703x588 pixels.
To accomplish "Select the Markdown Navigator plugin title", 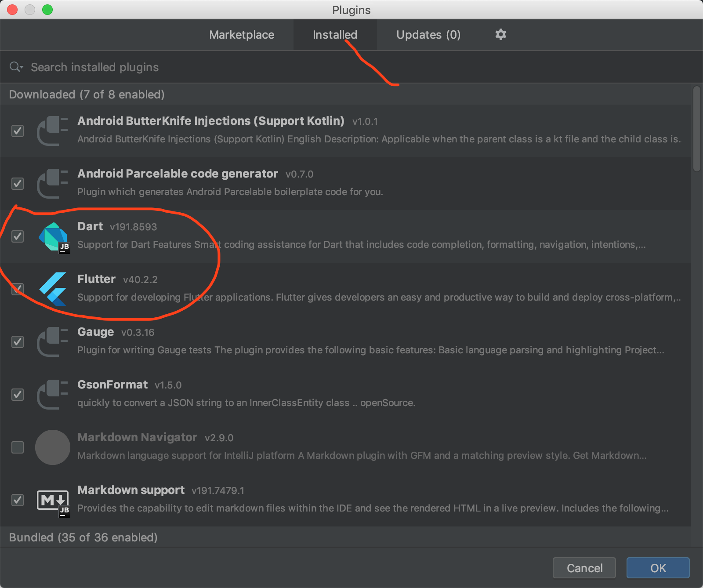I will 138,438.
